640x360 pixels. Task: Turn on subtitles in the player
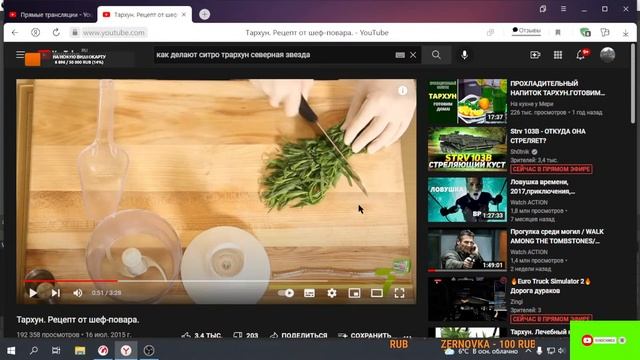(x=309, y=293)
